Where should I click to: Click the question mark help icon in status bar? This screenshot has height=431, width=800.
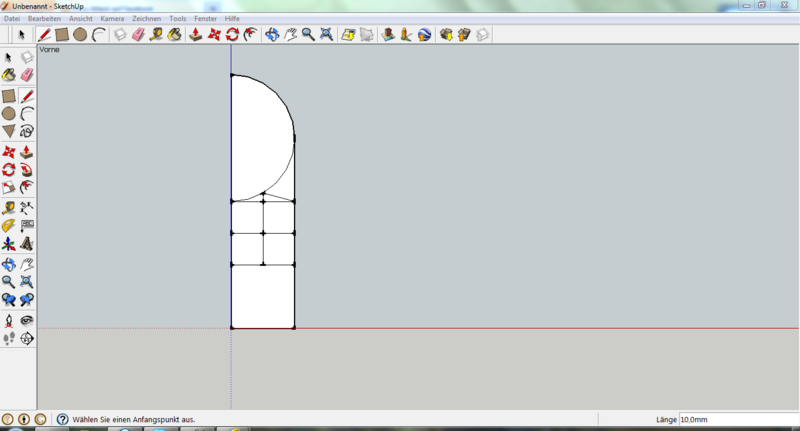coord(62,420)
